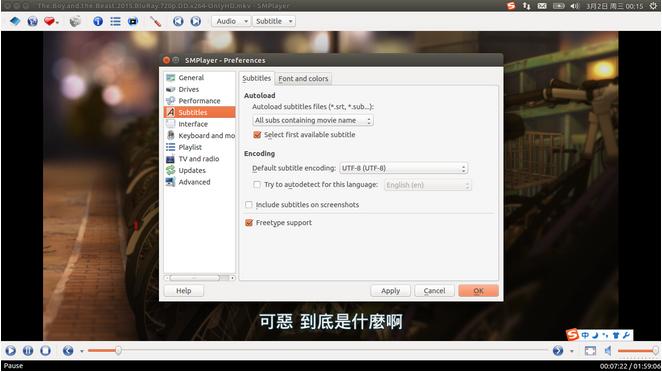Click the sidebar horizontal scrollbar in Preferences

[x=199, y=278]
